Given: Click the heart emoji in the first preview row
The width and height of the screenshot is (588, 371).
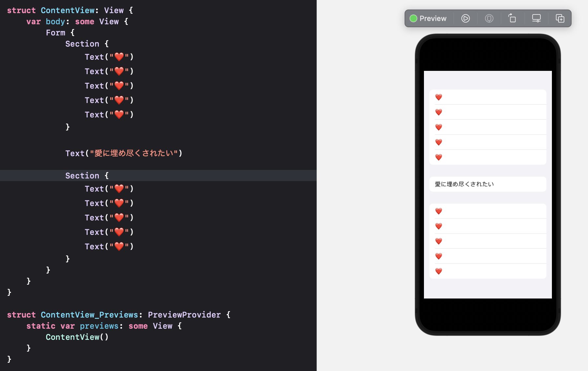Looking at the screenshot, I should (438, 97).
